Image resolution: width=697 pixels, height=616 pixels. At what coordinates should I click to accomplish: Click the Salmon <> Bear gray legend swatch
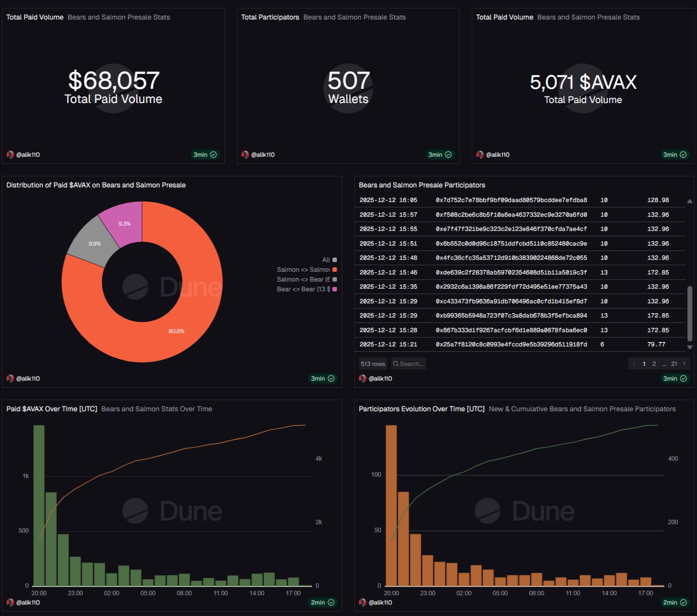coord(335,279)
